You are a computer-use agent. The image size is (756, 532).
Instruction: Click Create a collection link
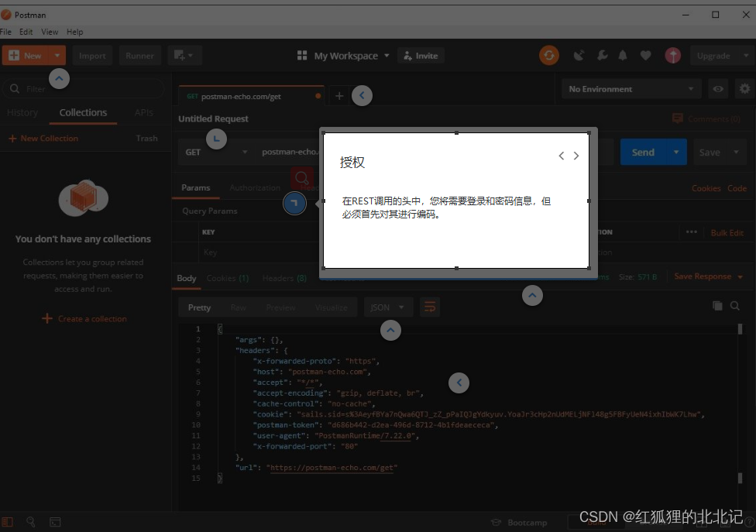pyautogui.click(x=85, y=318)
